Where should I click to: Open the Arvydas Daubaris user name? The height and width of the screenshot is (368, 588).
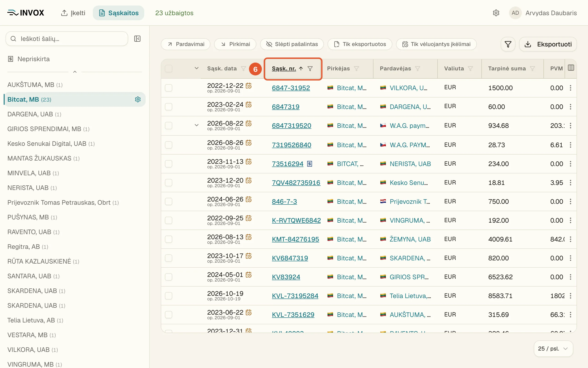click(551, 13)
